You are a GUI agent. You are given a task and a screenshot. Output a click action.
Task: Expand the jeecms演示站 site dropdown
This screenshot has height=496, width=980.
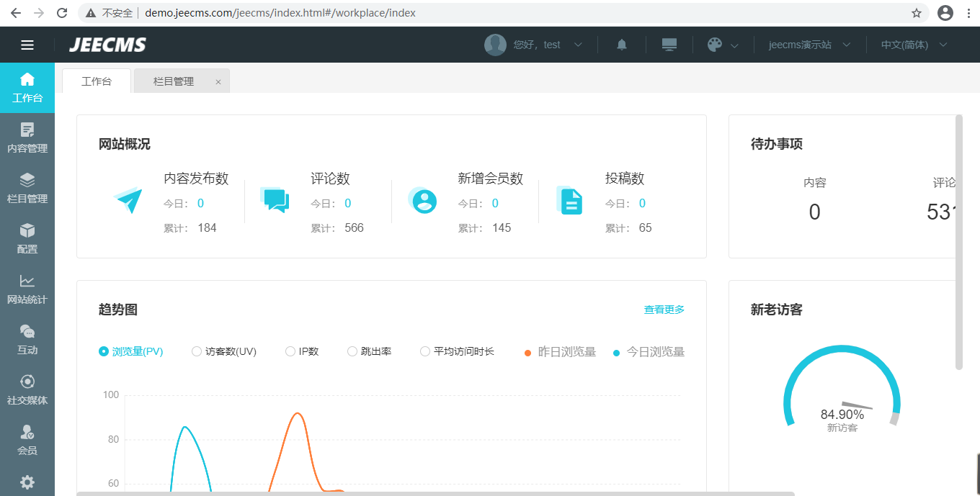pos(809,45)
